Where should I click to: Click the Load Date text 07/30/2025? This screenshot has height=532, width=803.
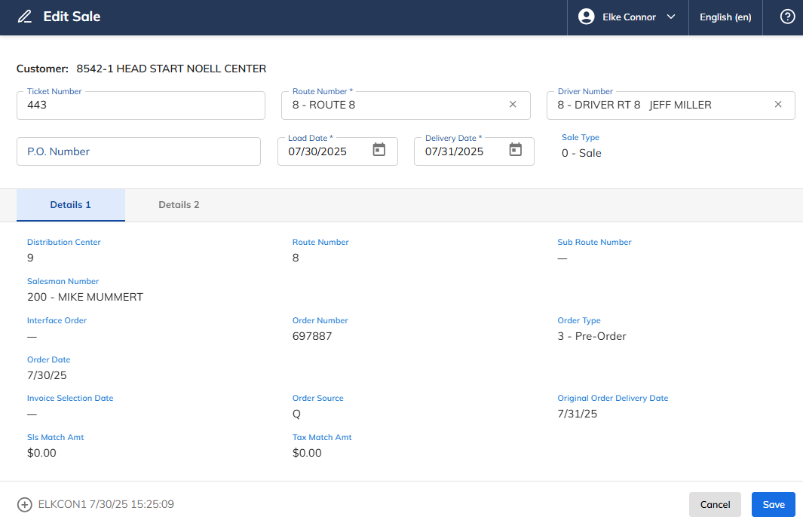pyautogui.click(x=317, y=151)
